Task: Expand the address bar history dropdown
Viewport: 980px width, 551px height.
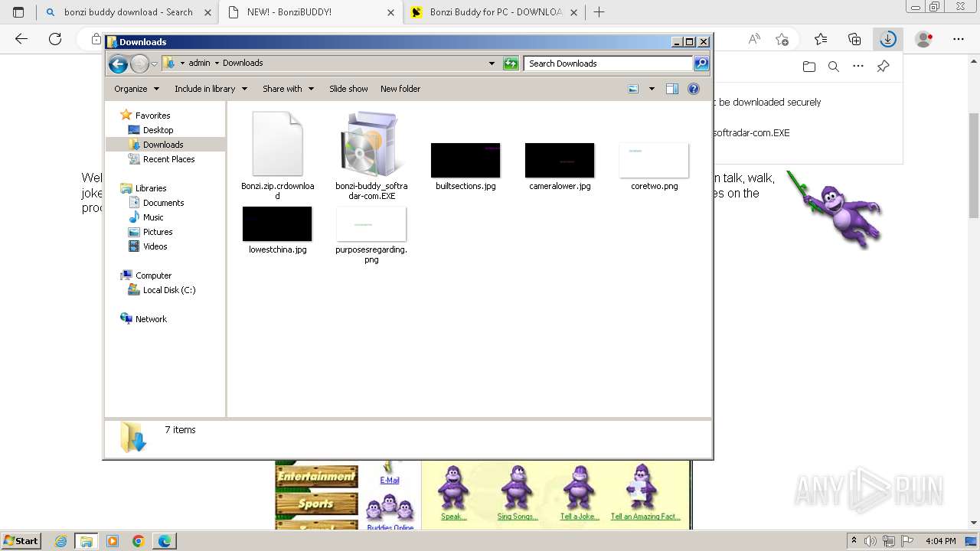Action: (492, 64)
